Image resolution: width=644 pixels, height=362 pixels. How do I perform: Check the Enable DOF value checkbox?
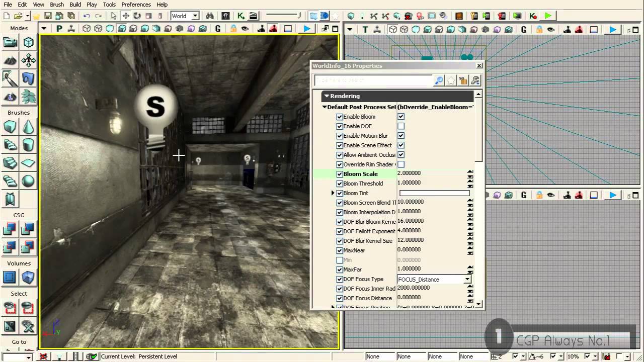pos(401,126)
